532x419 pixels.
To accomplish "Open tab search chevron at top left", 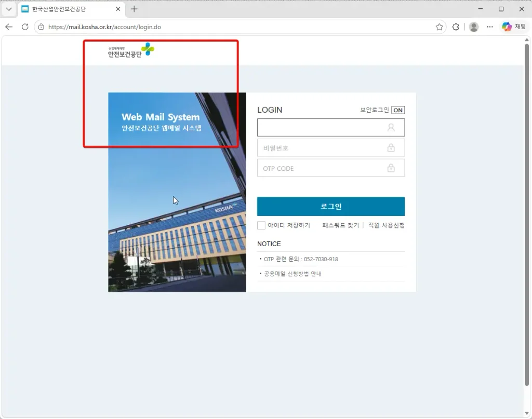I will 9,9.
